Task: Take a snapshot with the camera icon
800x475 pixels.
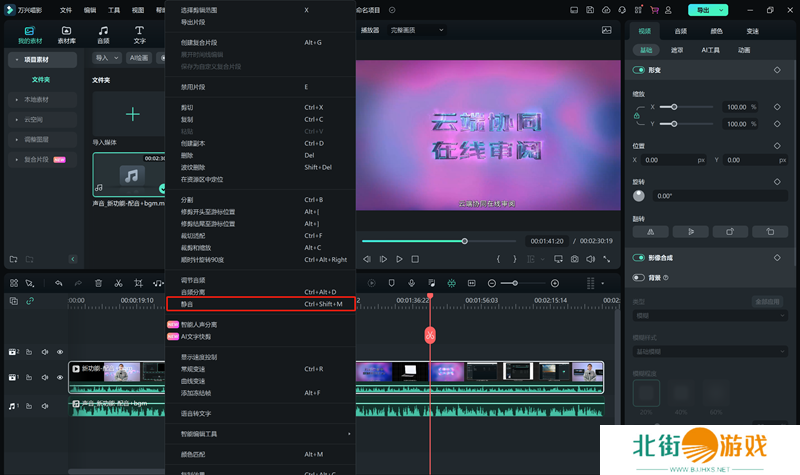Action: pyautogui.click(x=575, y=259)
